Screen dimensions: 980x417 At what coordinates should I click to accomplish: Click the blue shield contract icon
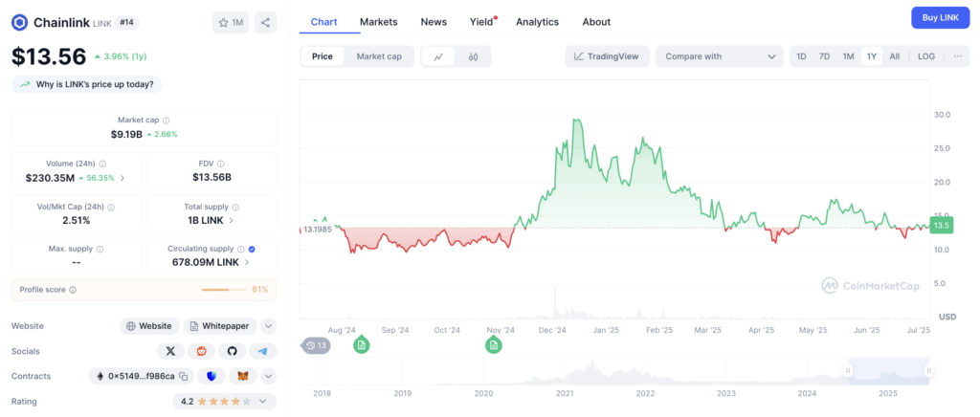(x=212, y=377)
